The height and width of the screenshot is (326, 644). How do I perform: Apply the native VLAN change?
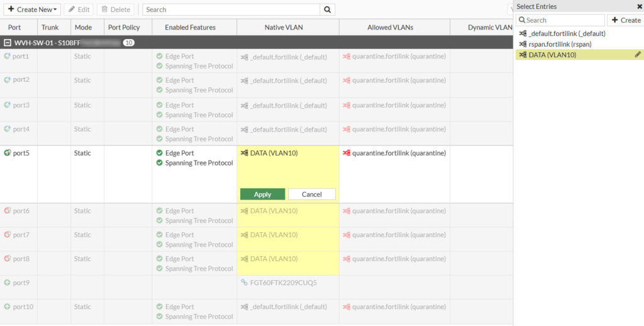(x=262, y=194)
